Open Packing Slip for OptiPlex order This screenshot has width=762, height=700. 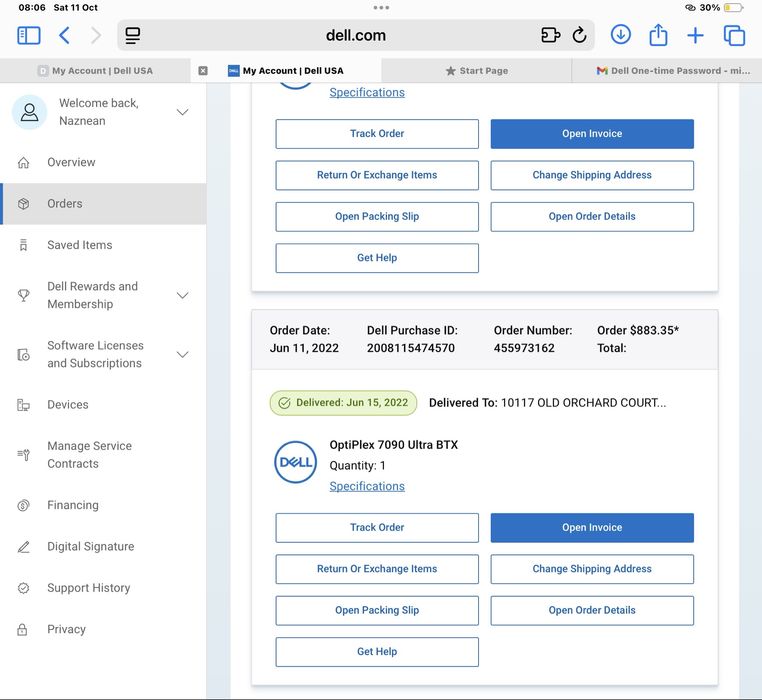377,610
